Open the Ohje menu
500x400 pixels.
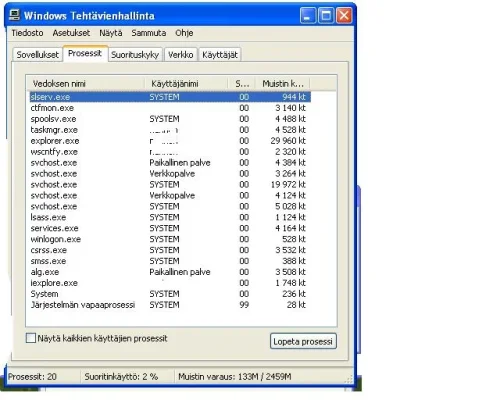click(x=184, y=33)
